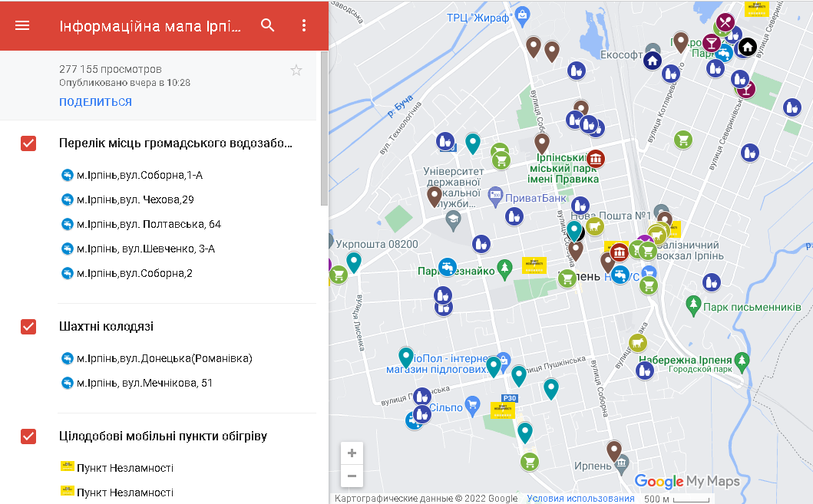
Task: Click the ПриватБанк ATM marker
Action: click(495, 196)
